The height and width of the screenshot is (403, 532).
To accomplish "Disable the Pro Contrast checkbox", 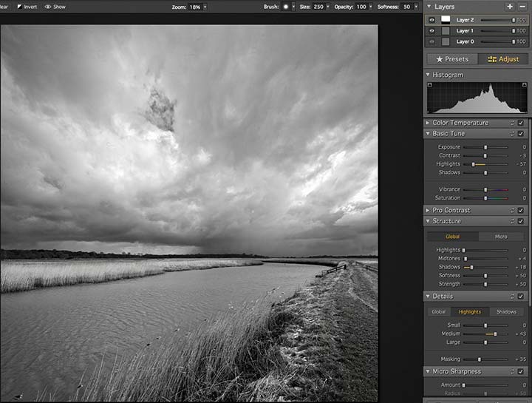I will point(521,211).
